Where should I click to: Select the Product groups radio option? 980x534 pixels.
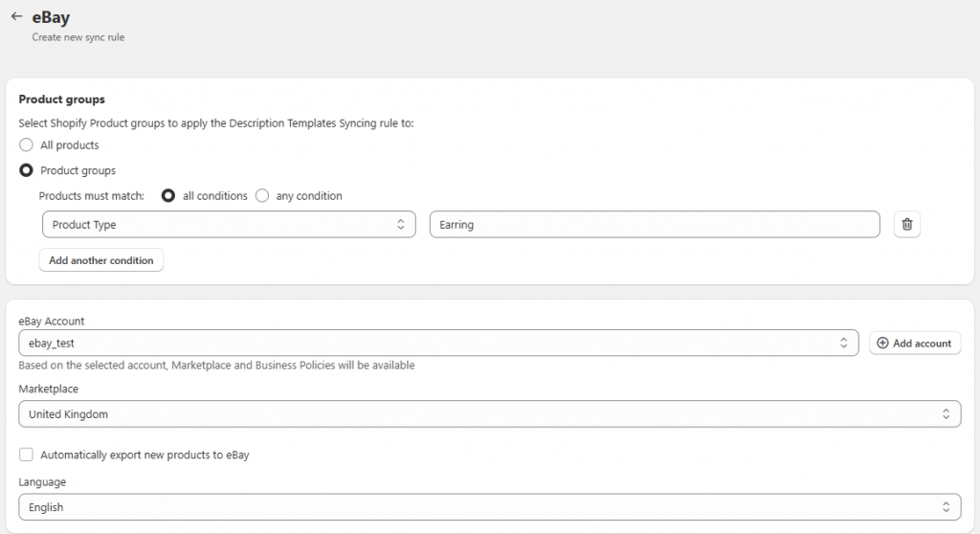click(26, 170)
